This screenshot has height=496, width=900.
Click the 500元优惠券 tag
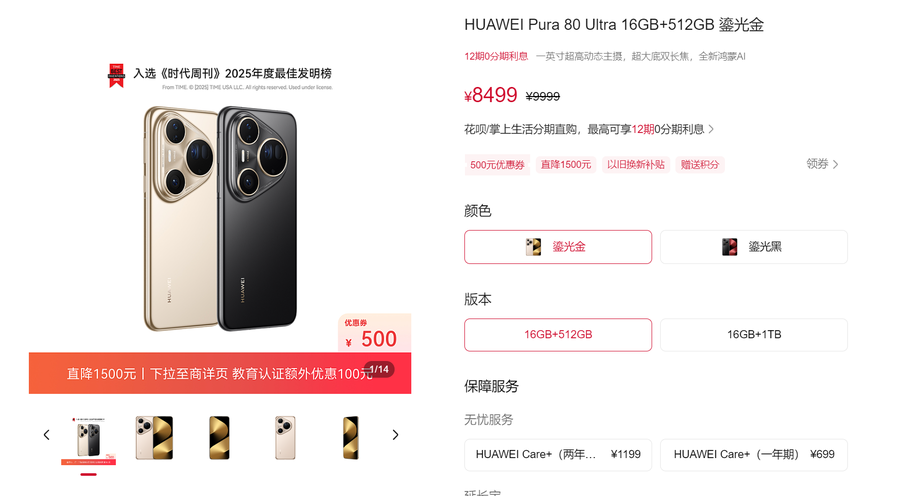pos(497,165)
